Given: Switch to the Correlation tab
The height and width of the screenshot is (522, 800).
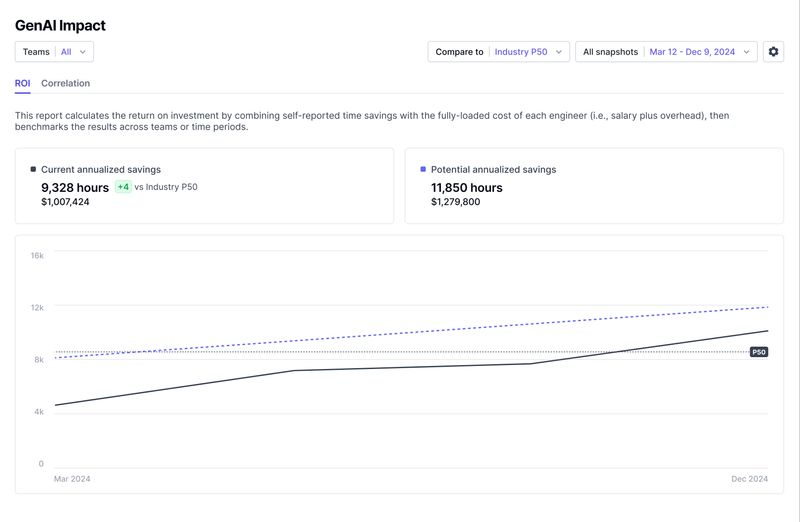Looking at the screenshot, I should tap(65, 83).
